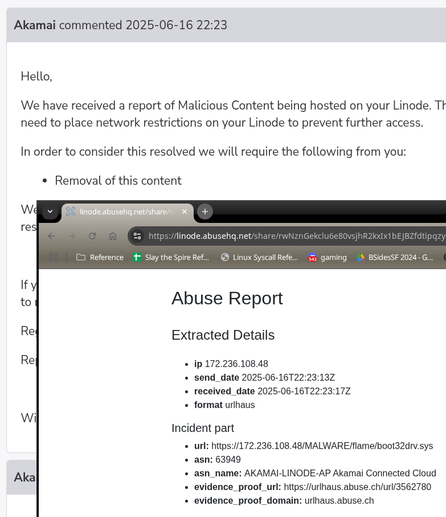Screen dimensions: 446x517
Task: Click the asn 63949 entry
Action: coord(217,459)
